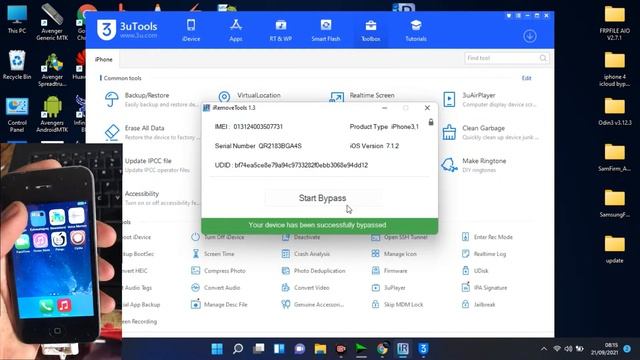This screenshot has width=640, height=360.
Task: Click the Deactivate tool
Action: [301, 237]
